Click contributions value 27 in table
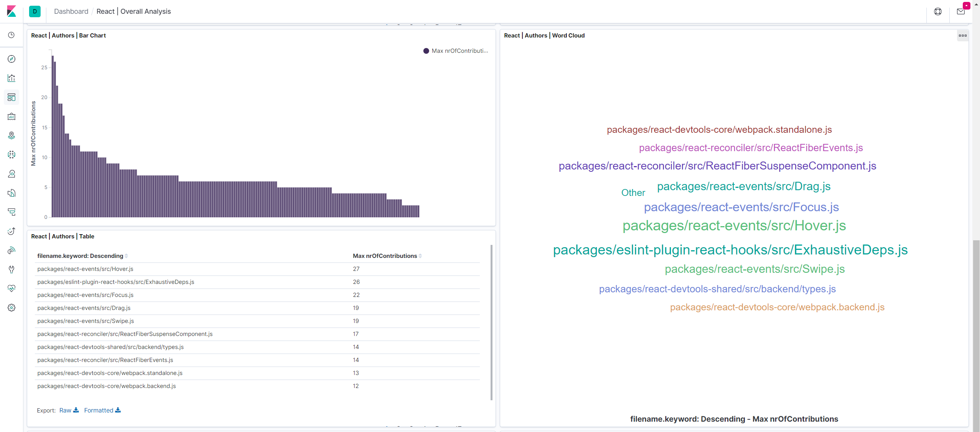The height and width of the screenshot is (432, 980). 356,269
